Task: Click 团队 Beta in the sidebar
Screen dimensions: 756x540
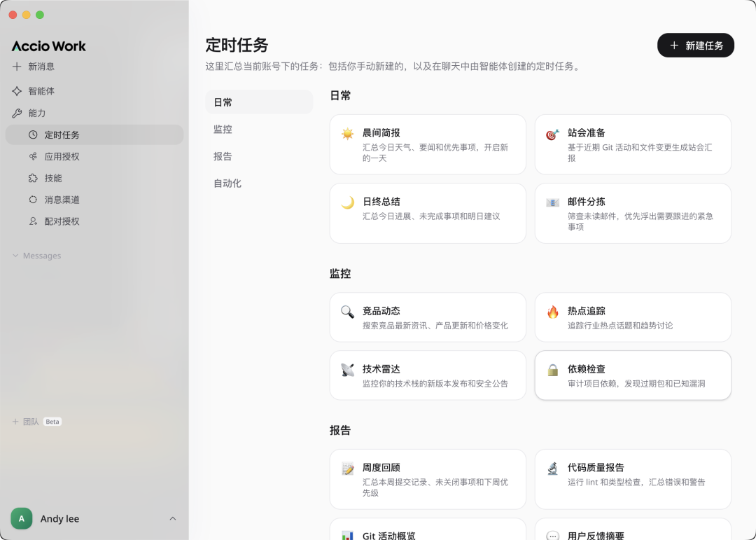Action: pyautogui.click(x=35, y=422)
